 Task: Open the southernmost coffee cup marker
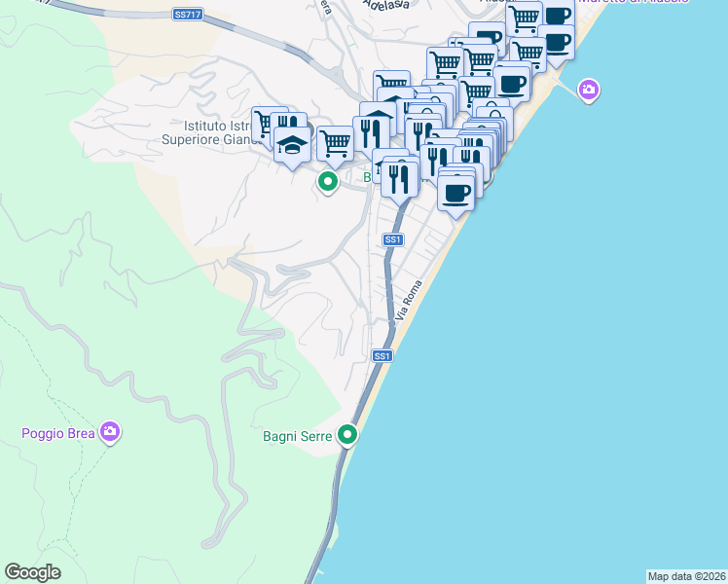click(x=455, y=195)
